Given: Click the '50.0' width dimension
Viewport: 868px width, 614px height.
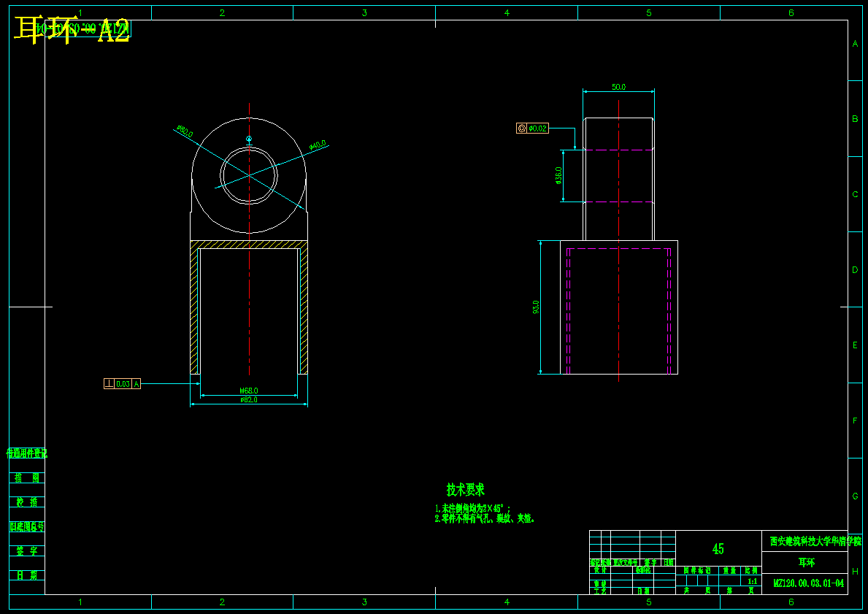Looking at the screenshot, I should tap(618, 88).
